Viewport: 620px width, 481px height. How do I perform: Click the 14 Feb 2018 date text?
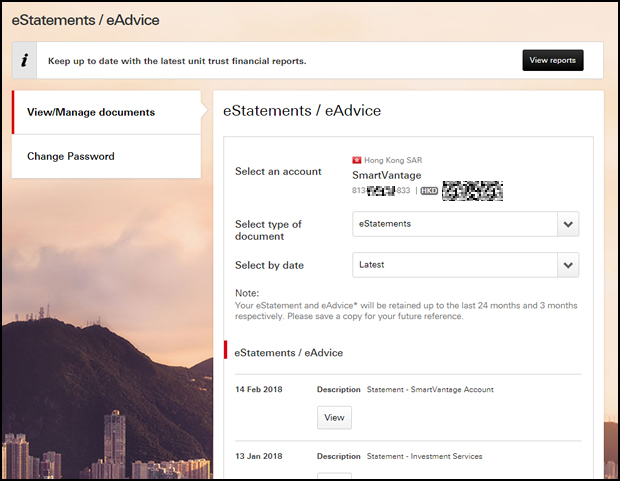pyautogui.click(x=259, y=389)
